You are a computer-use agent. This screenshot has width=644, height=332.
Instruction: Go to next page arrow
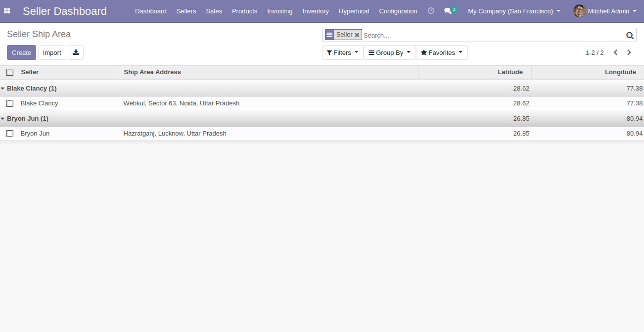pyautogui.click(x=629, y=52)
